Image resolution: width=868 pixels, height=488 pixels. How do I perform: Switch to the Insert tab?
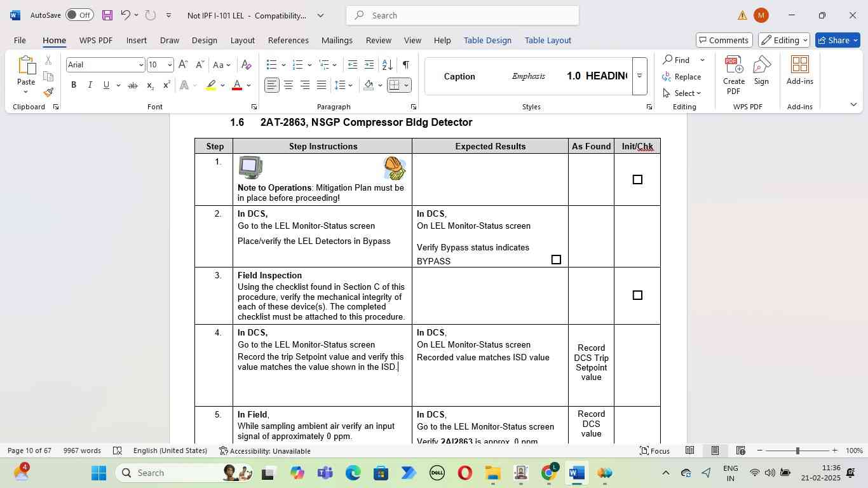(x=137, y=40)
